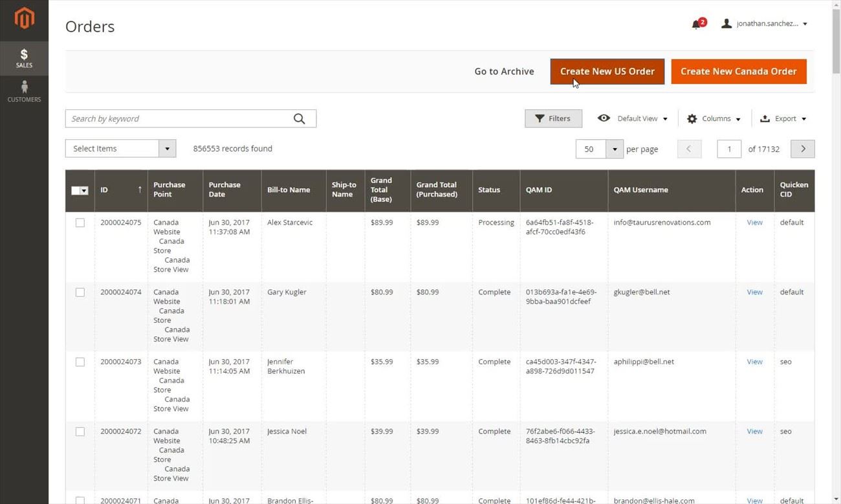Tick checkbox for order 2000024075

click(80, 223)
